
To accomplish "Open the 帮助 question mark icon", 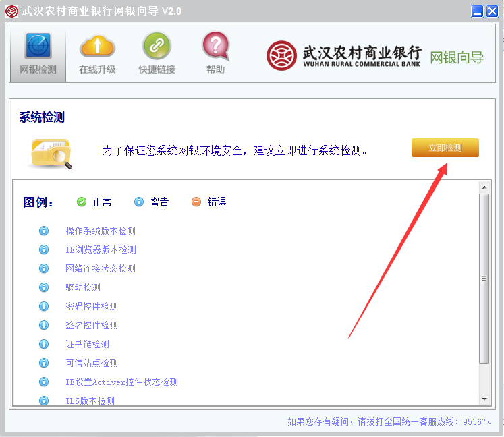I will [216, 46].
